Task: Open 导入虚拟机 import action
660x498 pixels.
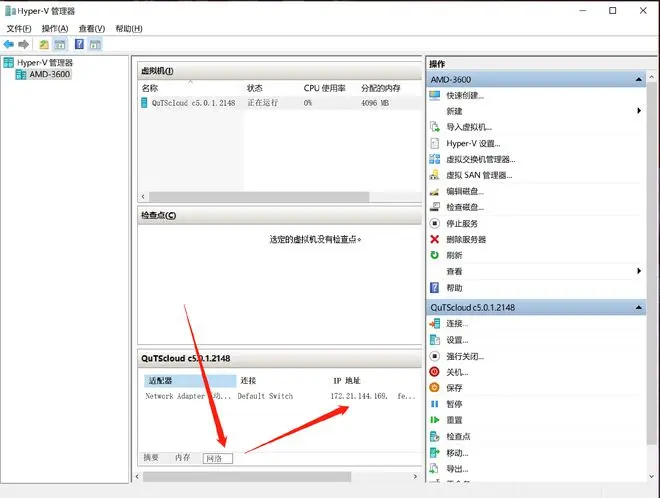Action: coord(468,127)
